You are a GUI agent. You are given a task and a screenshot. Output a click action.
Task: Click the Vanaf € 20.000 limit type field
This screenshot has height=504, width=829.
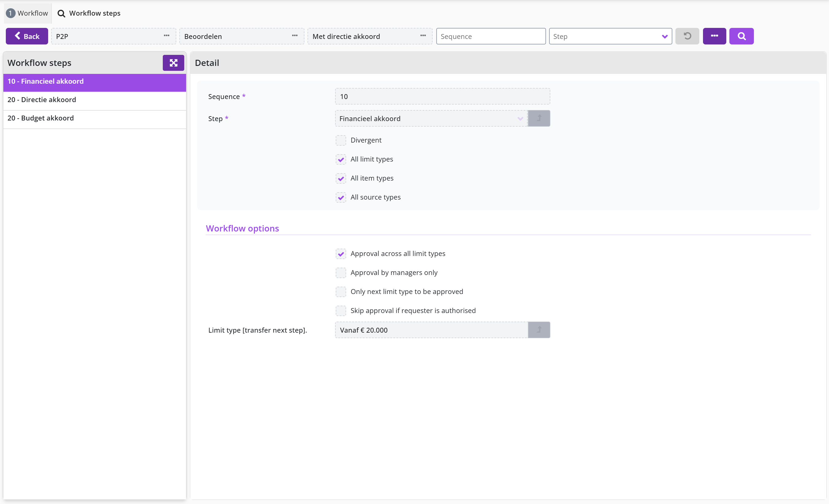(431, 330)
